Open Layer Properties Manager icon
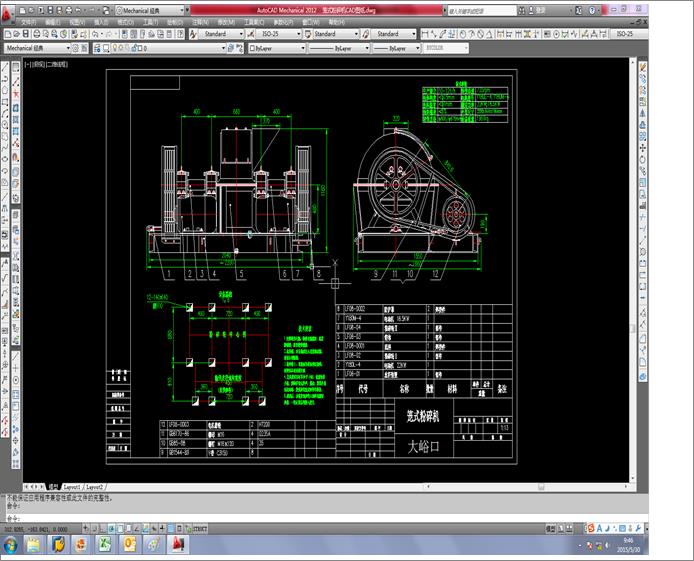694x561 pixels. click(97, 48)
